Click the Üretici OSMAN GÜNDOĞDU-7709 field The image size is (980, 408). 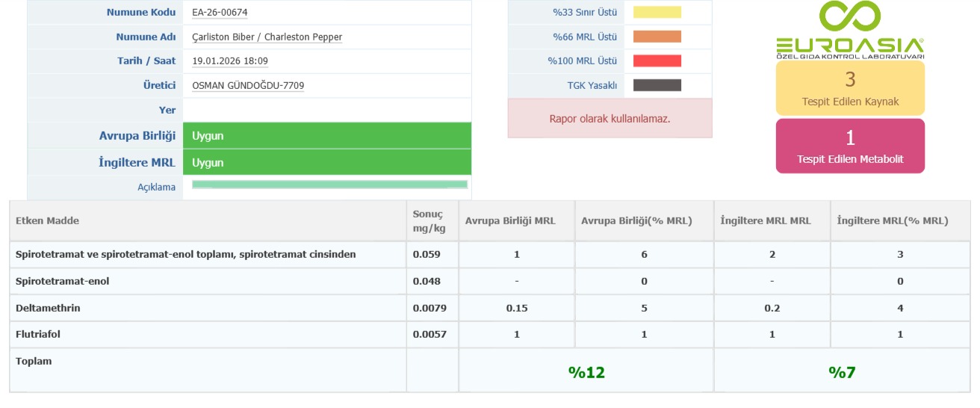248,86
